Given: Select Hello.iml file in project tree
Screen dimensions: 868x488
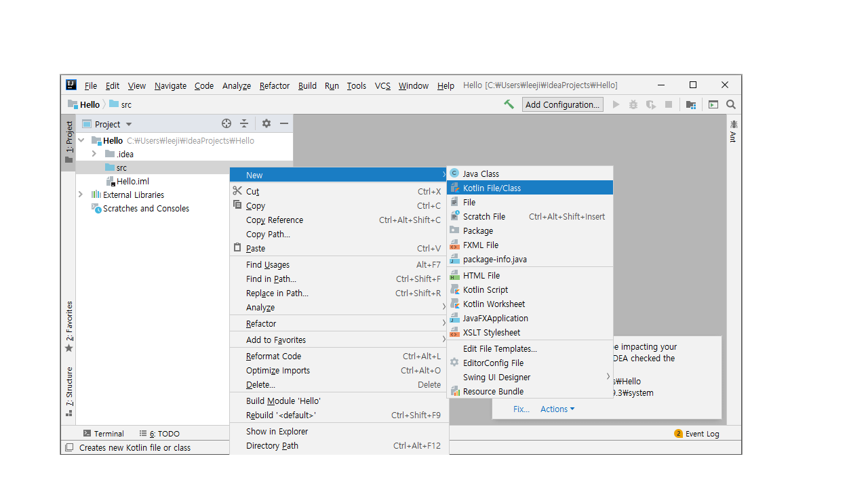Looking at the screenshot, I should coord(132,181).
